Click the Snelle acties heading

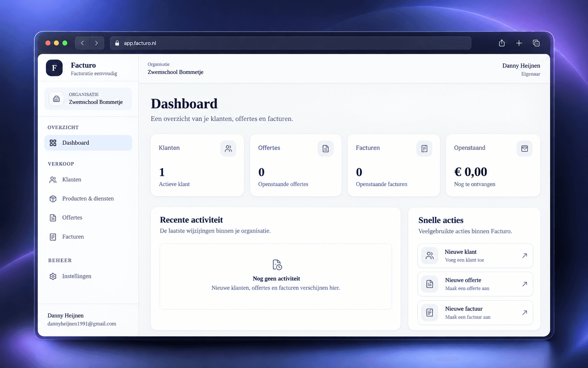coord(441,220)
